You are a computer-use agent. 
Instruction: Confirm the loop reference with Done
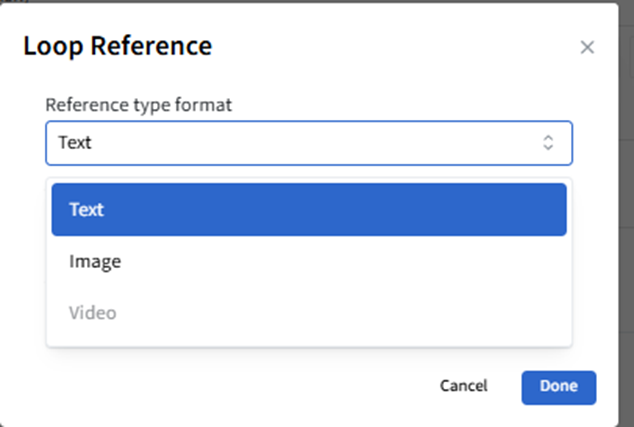click(558, 387)
